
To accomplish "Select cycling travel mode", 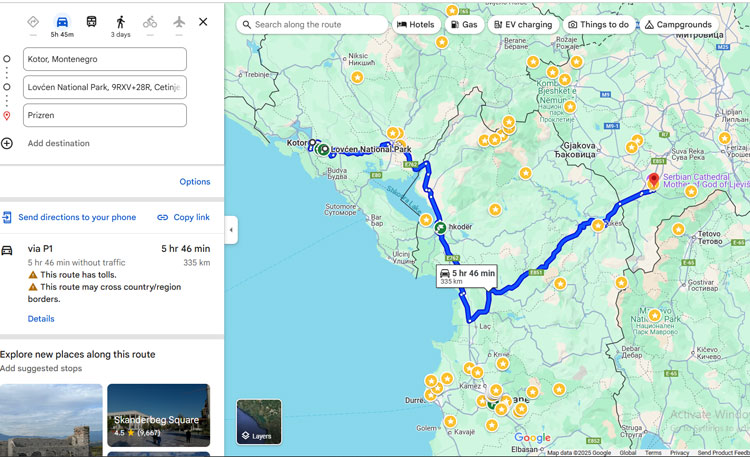I will point(150,22).
